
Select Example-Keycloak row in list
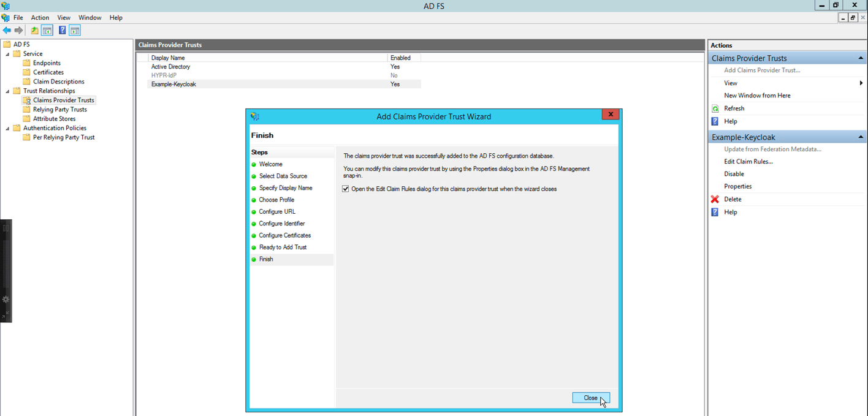click(284, 84)
